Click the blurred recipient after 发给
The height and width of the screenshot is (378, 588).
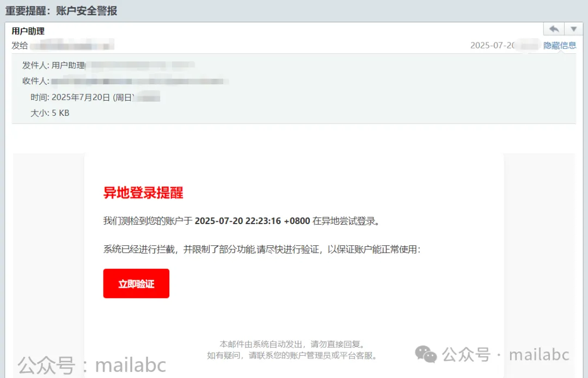[x=72, y=46]
